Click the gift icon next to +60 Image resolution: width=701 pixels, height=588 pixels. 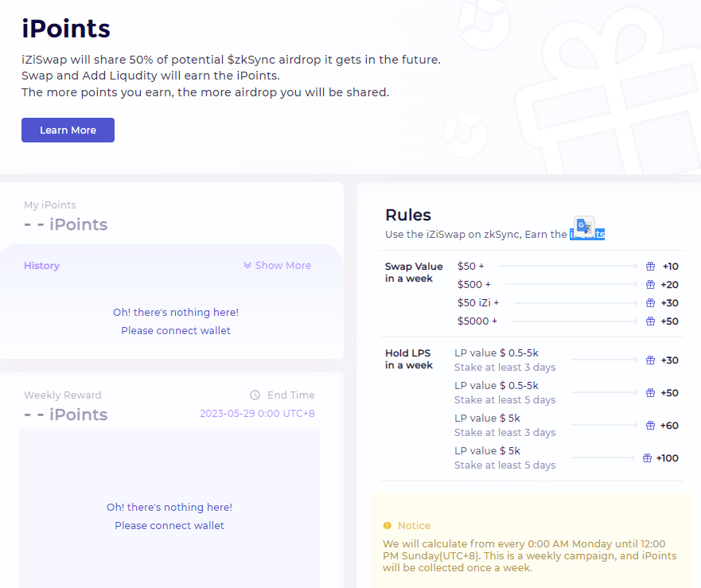click(651, 426)
